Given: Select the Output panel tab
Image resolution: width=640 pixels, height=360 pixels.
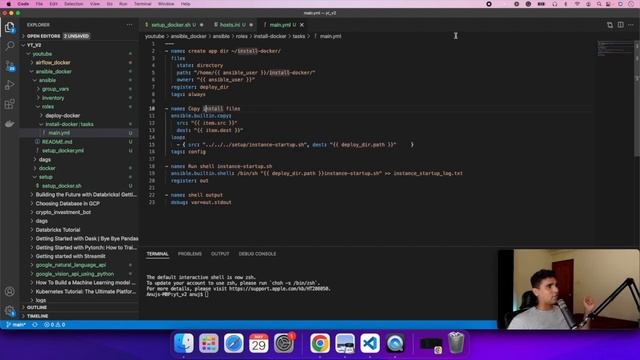Looking at the screenshot, I should 220,254.
